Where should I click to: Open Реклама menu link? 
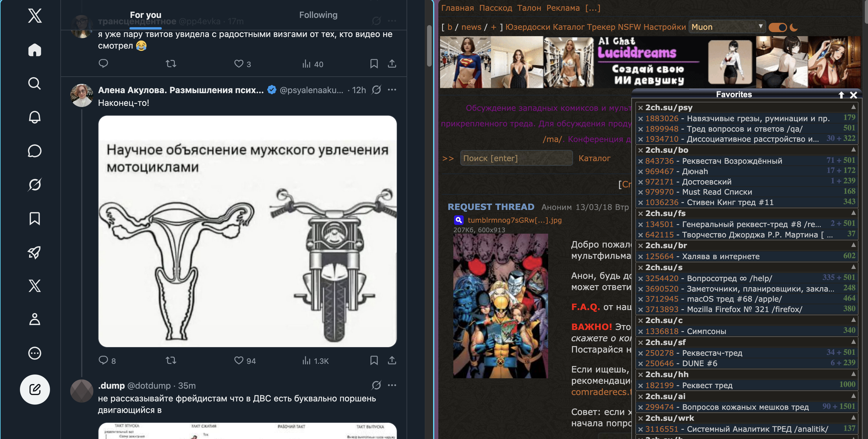click(x=563, y=8)
